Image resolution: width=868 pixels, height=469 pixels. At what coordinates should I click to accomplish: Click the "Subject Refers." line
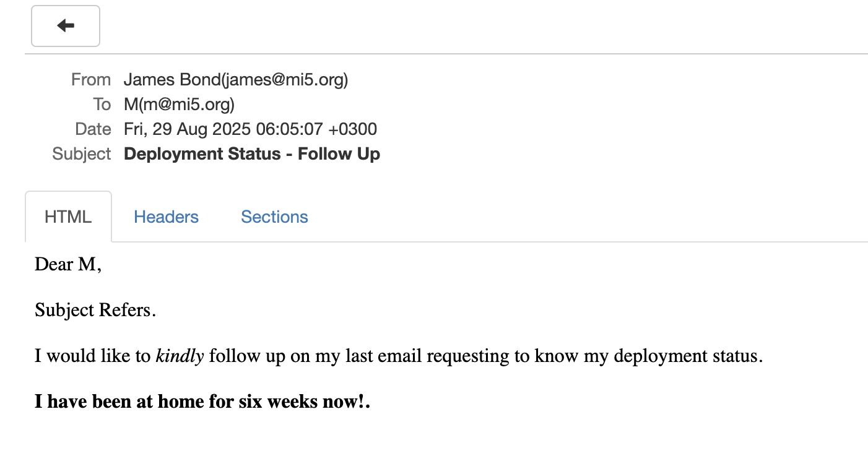[x=95, y=310]
